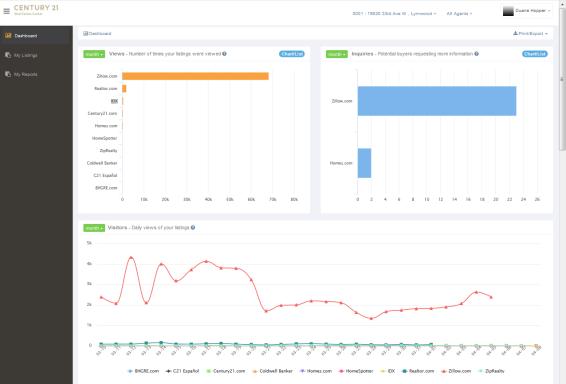Click the Century21.com label in Views chart
This screenshot has width=566, height=384.
coord(103,113)
